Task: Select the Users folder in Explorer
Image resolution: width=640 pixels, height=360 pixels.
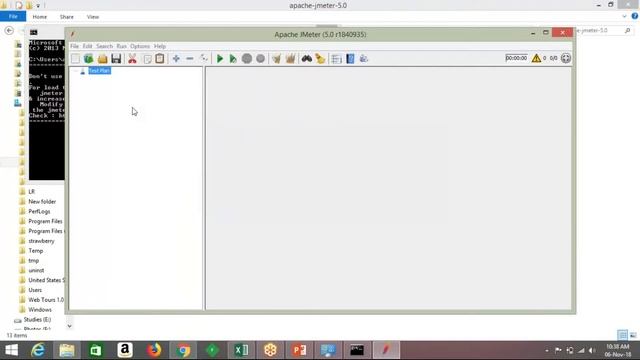Action: 35,290
